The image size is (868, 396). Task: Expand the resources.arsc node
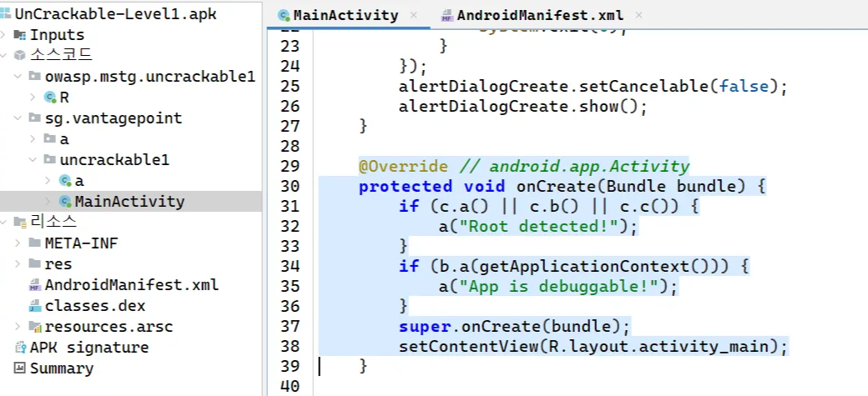pyautogui.click(x=18, y=327)
